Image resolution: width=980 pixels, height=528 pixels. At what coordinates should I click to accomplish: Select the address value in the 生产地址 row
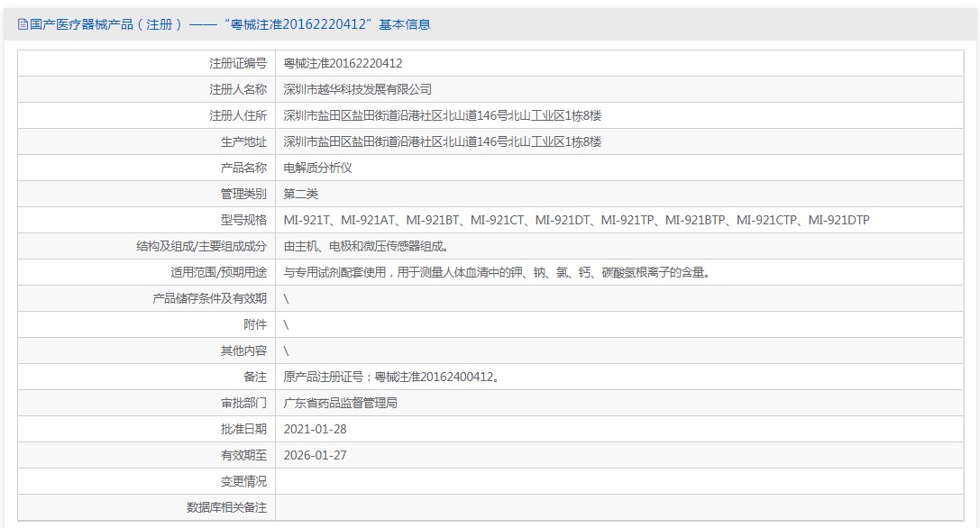[x=442, y=141]
